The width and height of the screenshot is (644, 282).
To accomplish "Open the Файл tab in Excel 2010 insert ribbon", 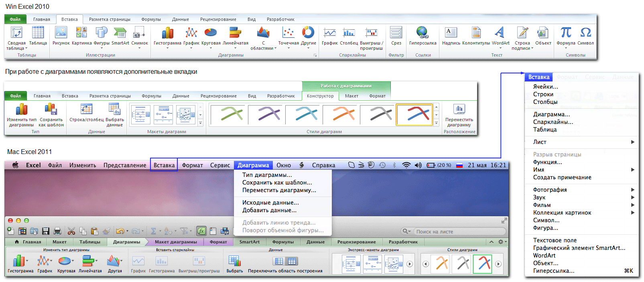I will pos(15,19).
